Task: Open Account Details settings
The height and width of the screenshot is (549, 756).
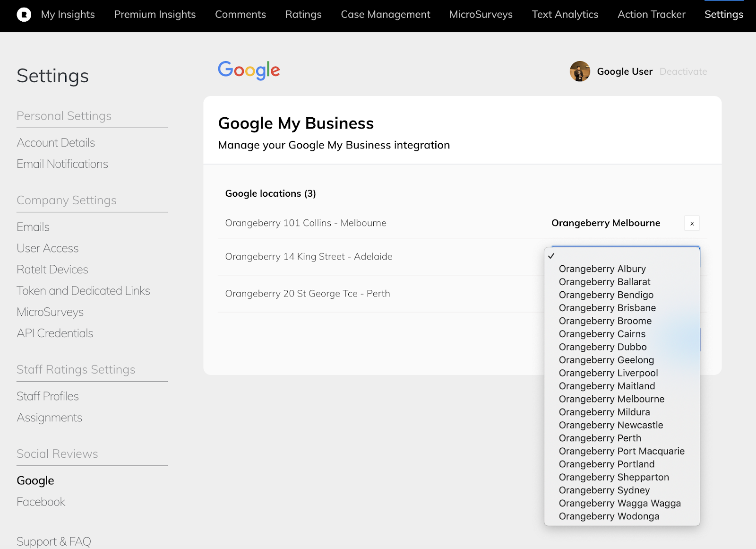Action: [x=56, y=143]
